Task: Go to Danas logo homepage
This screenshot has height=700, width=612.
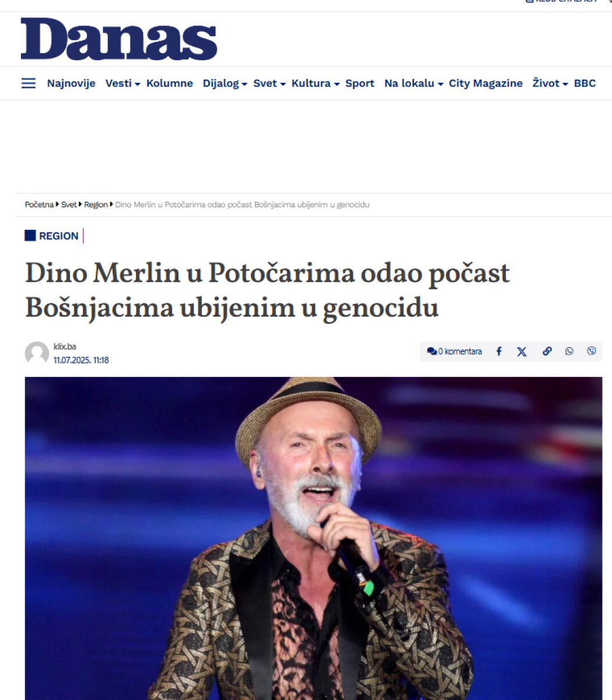Action: click(x=118, y=38)
